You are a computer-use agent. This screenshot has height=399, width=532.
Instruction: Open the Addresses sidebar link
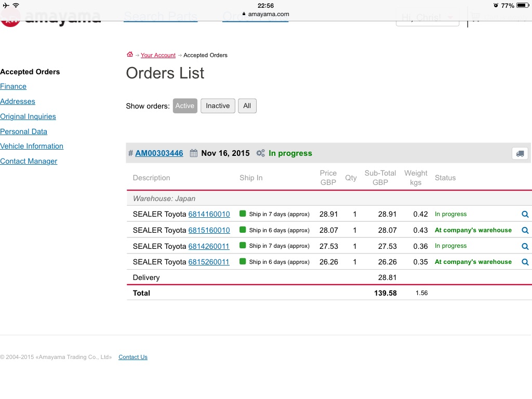click(x=18, y=101)
